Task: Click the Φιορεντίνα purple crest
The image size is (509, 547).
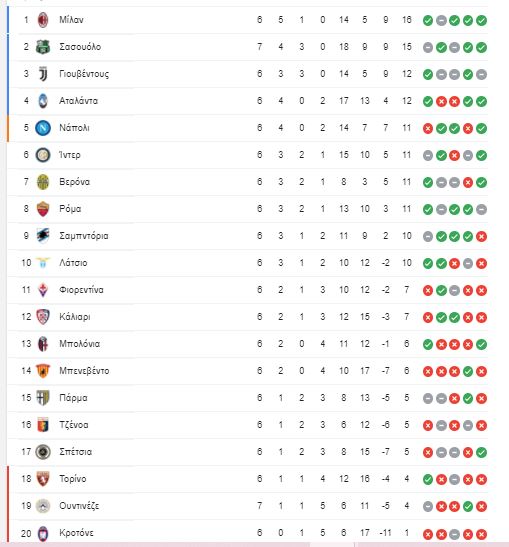Action: click(43, 290)
